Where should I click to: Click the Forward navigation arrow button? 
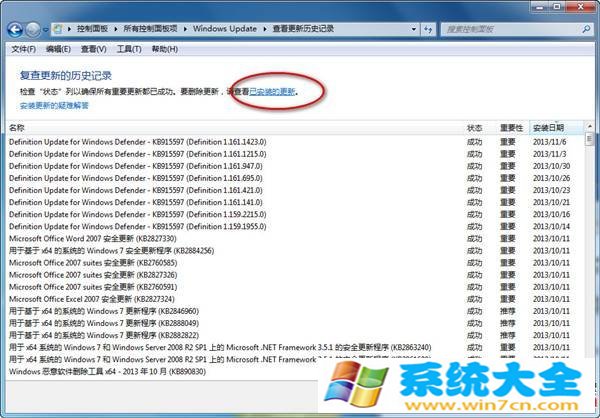[33, 29]
